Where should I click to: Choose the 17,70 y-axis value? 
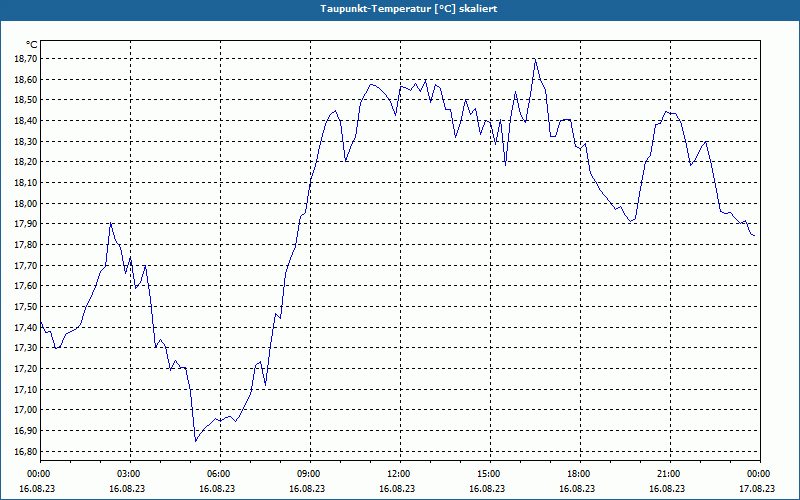click(x=26, y=266)
